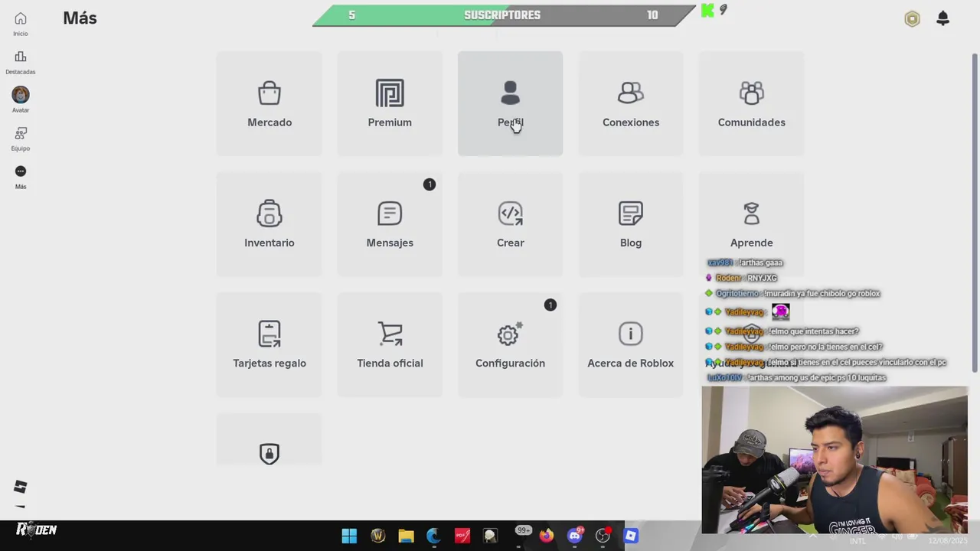Open the Perfil tile
980x551 pixels.
510,103
